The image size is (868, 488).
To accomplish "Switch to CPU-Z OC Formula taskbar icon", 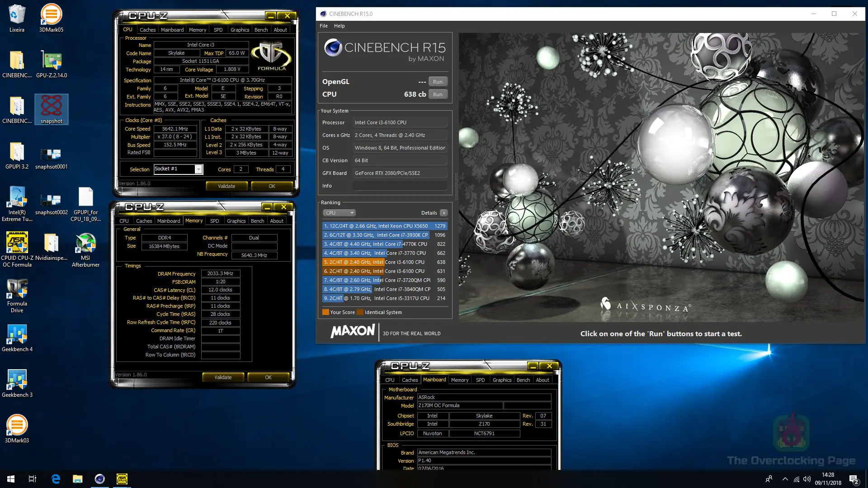I will (122, 479).
